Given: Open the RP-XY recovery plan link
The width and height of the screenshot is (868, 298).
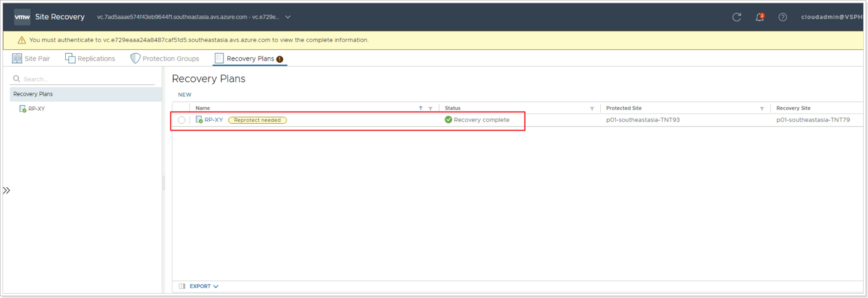Looking at the screenshot, I should 214,120.
